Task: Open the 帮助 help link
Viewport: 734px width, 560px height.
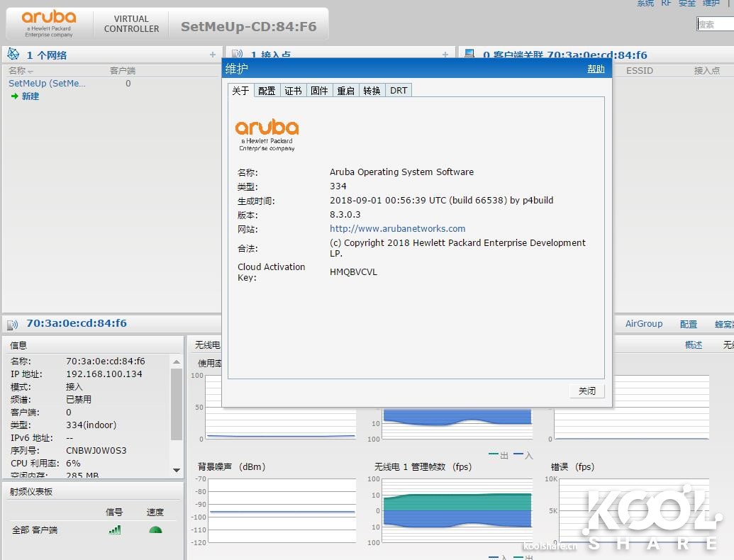Action: pyautogui.click(x=596, y=69)
